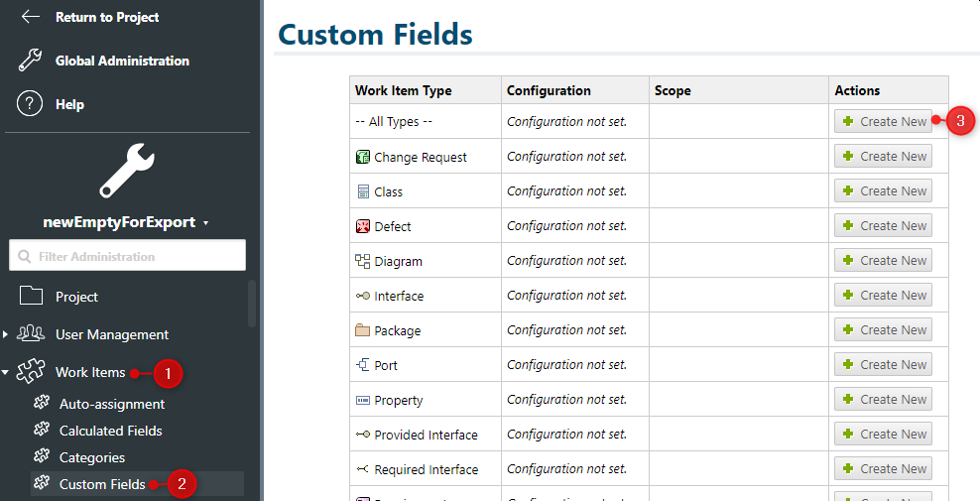The image size is (980, 501).
Task: Click the Work Items puzzle icon
Action: pyautogui.click(x=31, y=371)
